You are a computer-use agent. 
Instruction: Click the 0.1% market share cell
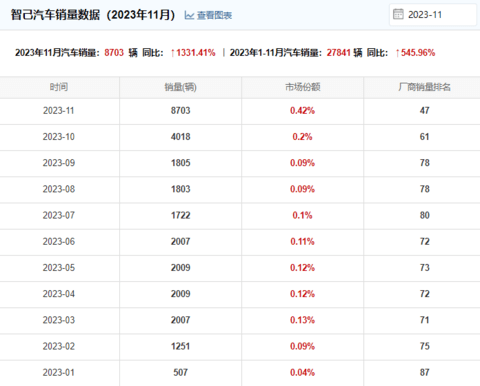(302, 215)
